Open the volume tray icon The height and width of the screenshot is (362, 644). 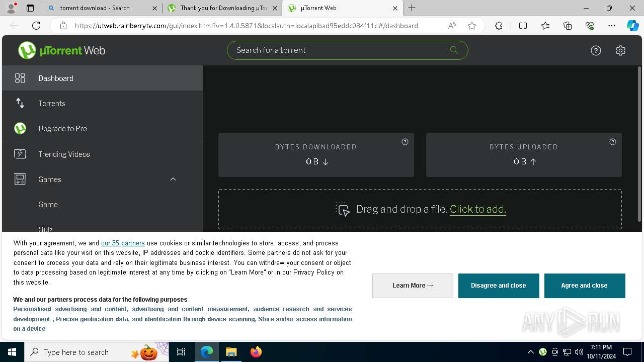point(579,352)
